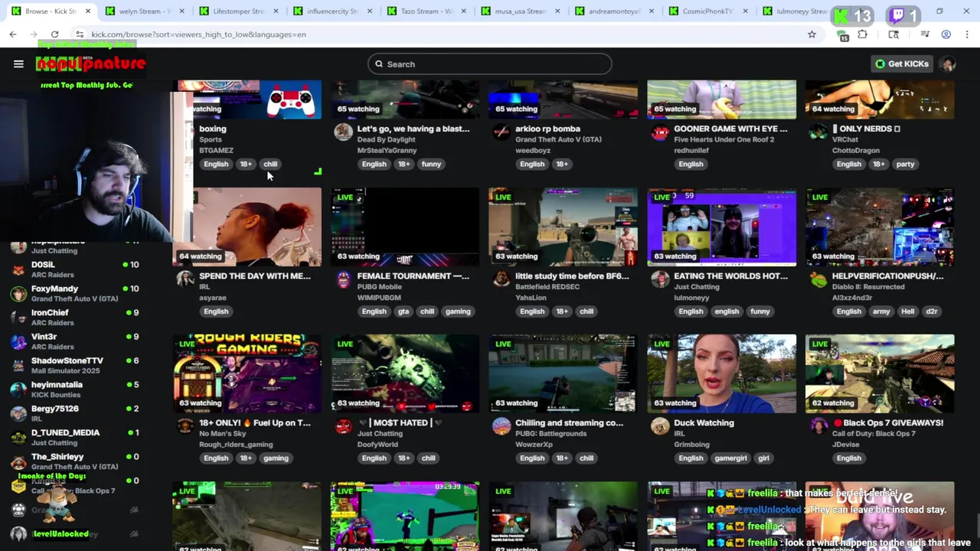This screenshot has height=551, width=980.
Task: Click the browser address bar URL
Action: point(198,34)
